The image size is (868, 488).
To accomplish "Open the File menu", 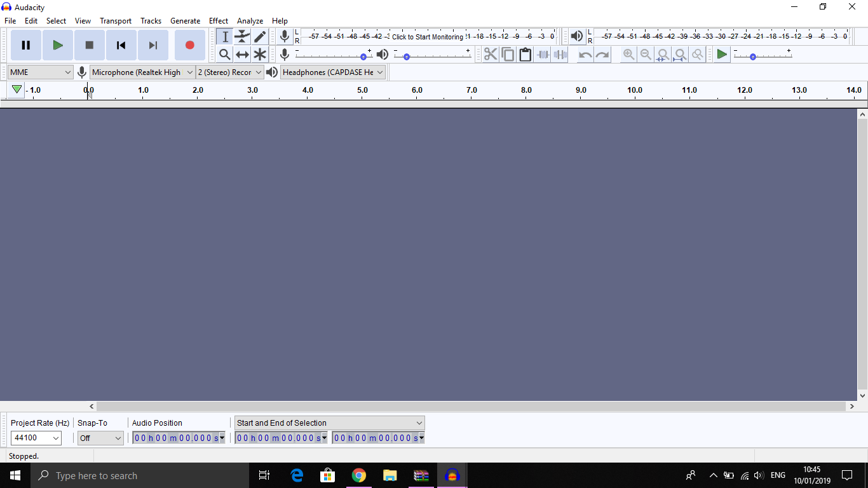I will pos(10,21).
